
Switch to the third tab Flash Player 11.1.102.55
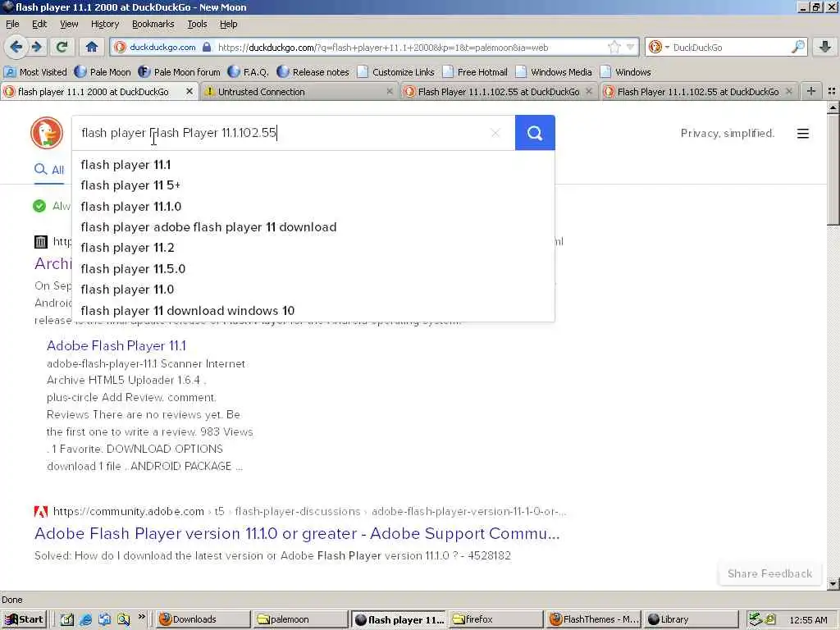click(498, 92)
